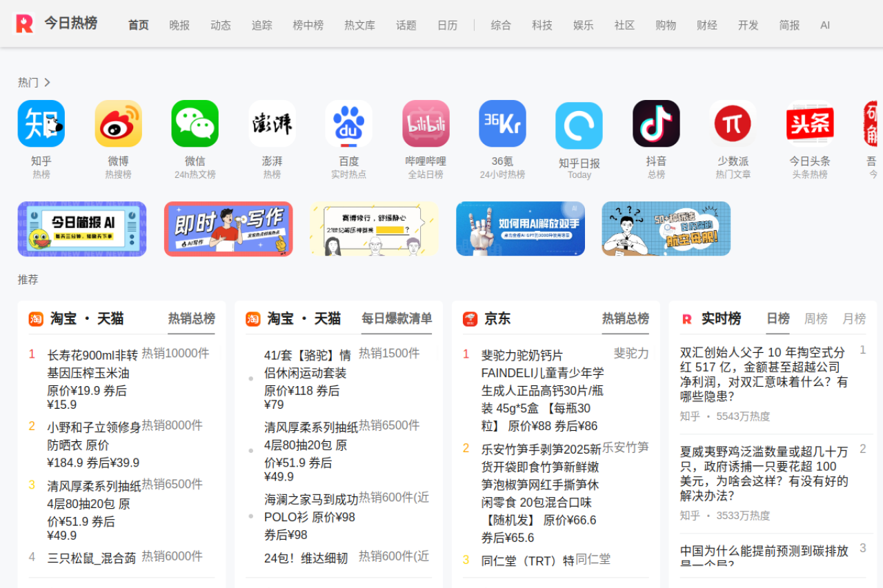
Task: Open the 少数派 icon
Action: click(x=733, y=123)
